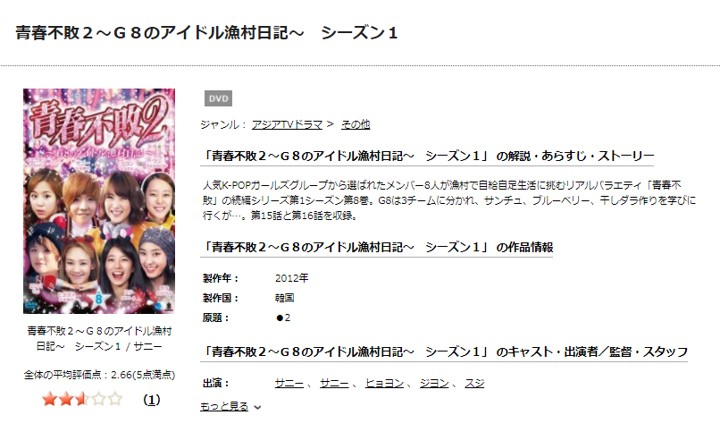Viewport: 720px width, 432px height.
Task: Click the title caption below the cover
Action: 99,339
